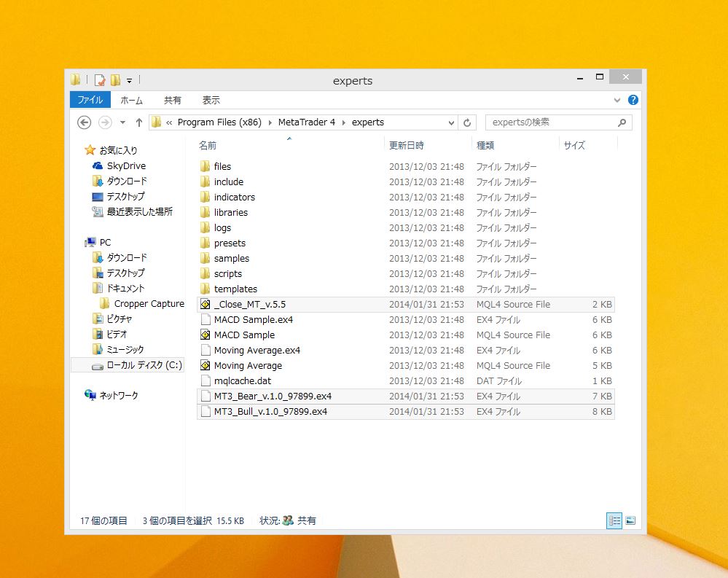
Task: Refresh the experts folder
Action: tap(467, 122)
